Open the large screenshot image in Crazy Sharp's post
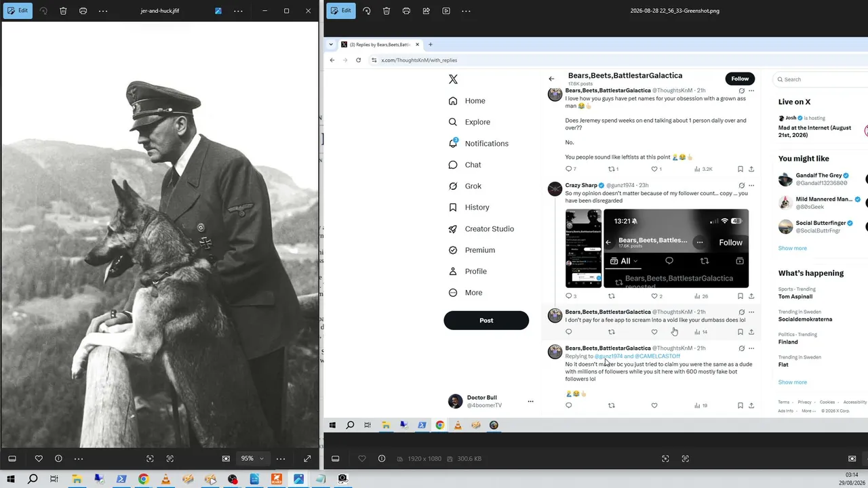The image size is (868, 488). pyautogui.click(x=676, y=248)
